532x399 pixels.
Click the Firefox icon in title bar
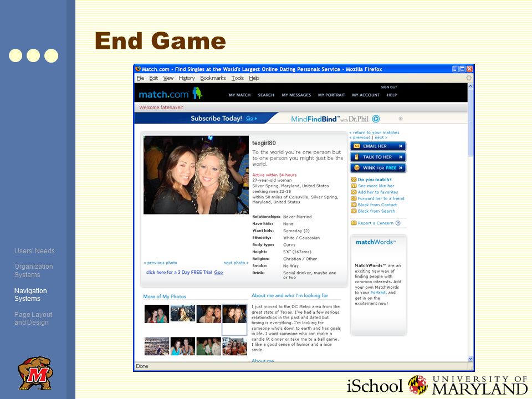click(x=138, y=69)
